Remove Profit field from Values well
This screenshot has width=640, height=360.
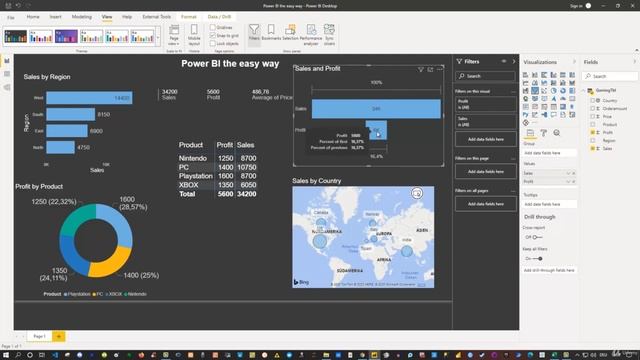point(573,182)
